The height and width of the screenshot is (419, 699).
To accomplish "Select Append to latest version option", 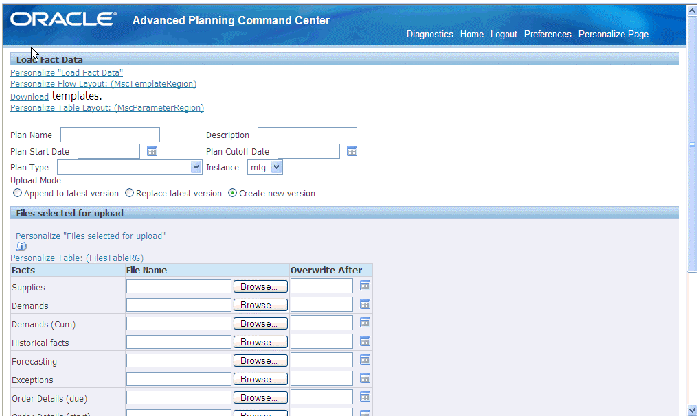I will (17, 193).
